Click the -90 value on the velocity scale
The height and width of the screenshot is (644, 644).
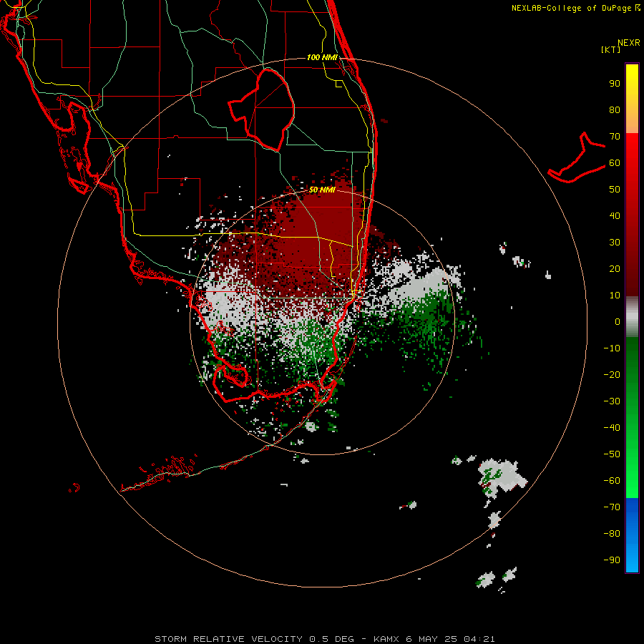612,560
